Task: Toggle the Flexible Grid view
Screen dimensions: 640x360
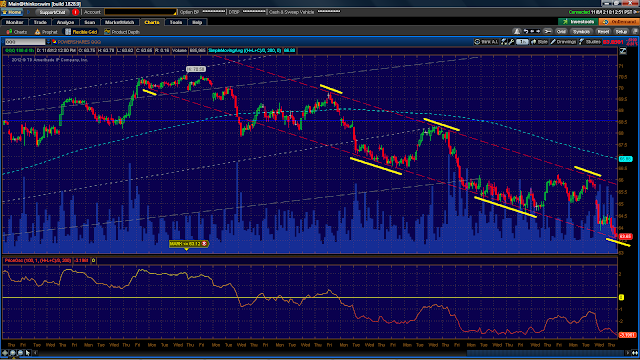Action: 81,32
